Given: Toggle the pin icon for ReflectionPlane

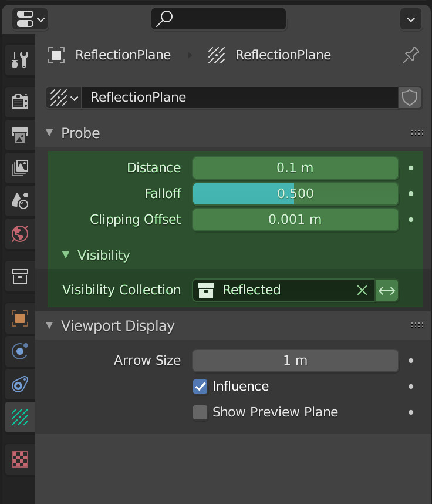Looking at the screenshot, I should point(411,55).
